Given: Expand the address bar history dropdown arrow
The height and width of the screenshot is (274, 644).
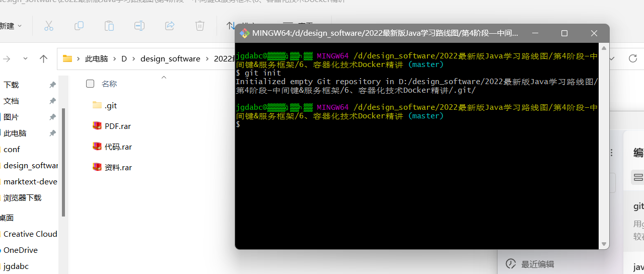Looking at the screenshot, I should tap(612, 59).
